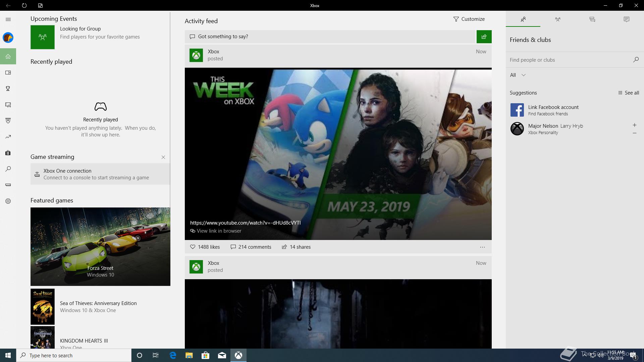This screenshot has height=362, width=644.
Task: Click search magnifier in Find people field
Action: tap(636, 60)
